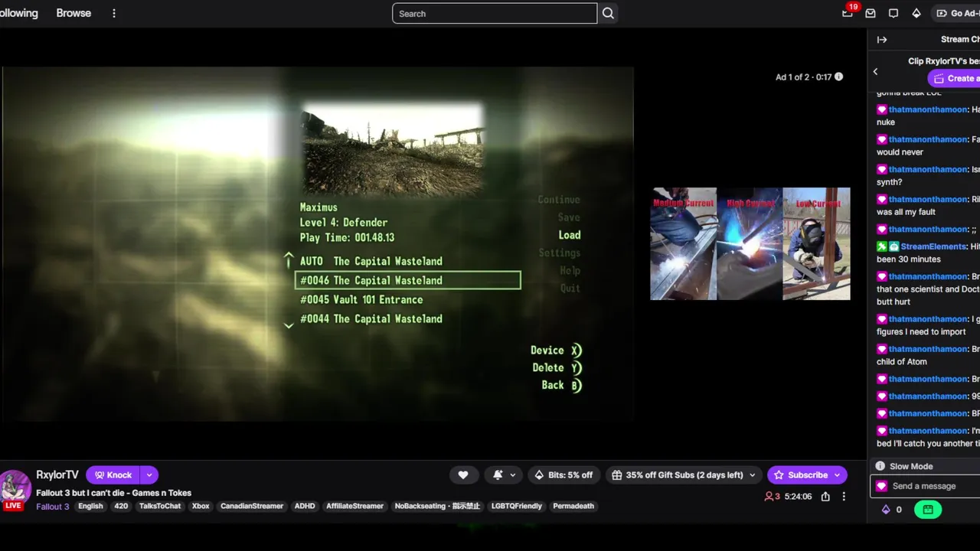Go to the Browse tab
This screenshot has height=551, width=980.
tap(73, 13)
